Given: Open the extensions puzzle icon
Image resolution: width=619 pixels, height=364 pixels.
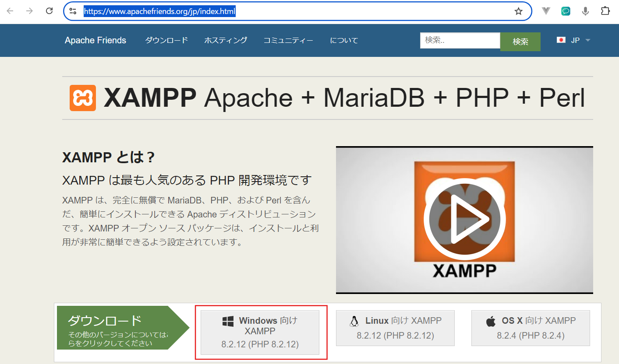Looking at the screenshot, I should (605, 11).
